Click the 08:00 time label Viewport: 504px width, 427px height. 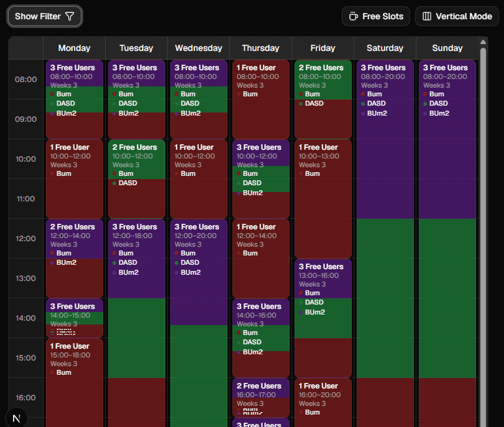tap(25, 80)
